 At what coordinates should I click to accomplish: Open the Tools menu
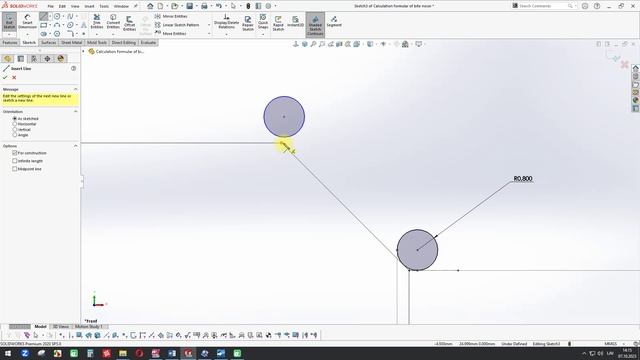(x=104, y=6)
